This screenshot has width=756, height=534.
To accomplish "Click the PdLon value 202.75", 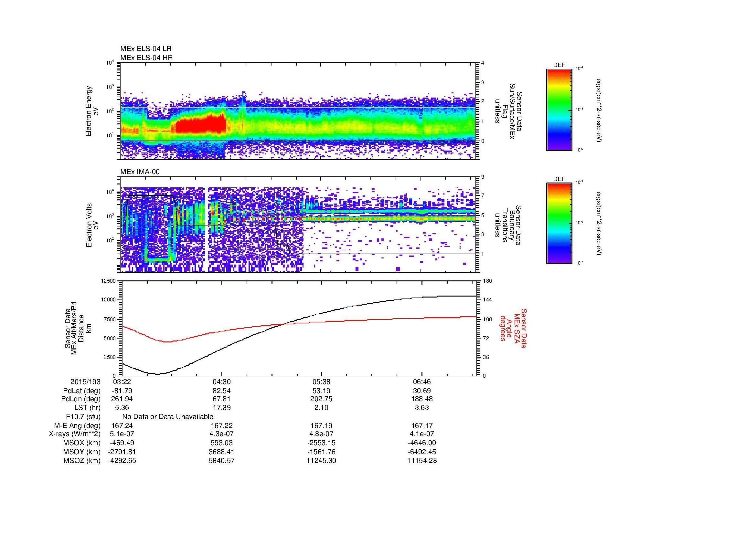I will (321, 399).
